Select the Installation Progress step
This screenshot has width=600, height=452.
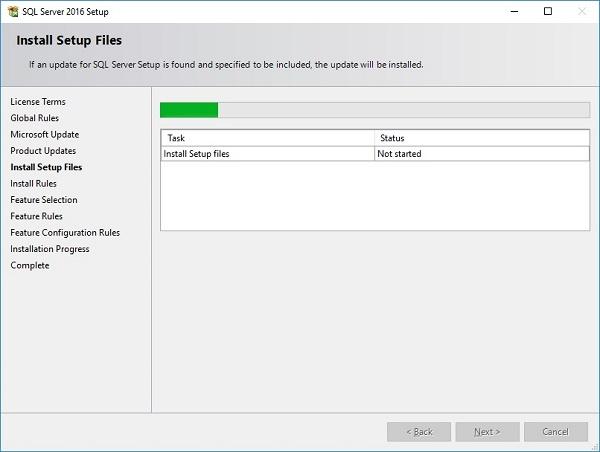[50, 249]
